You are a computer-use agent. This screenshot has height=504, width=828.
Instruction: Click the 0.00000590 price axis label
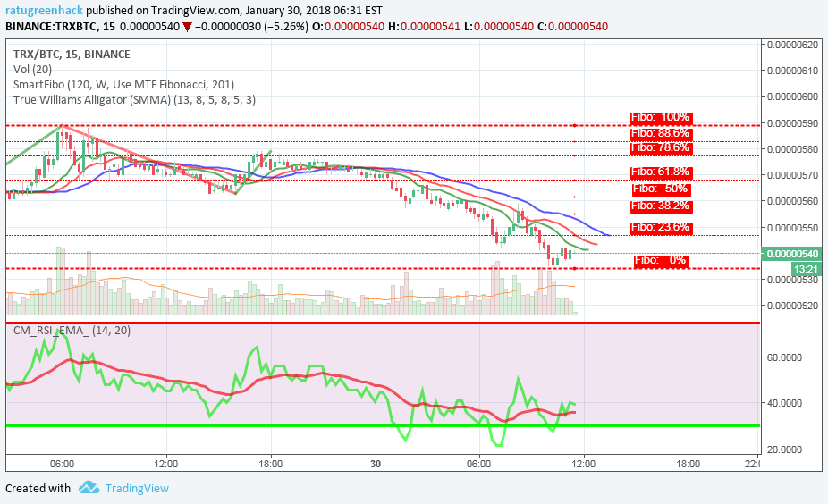[792, 123]
